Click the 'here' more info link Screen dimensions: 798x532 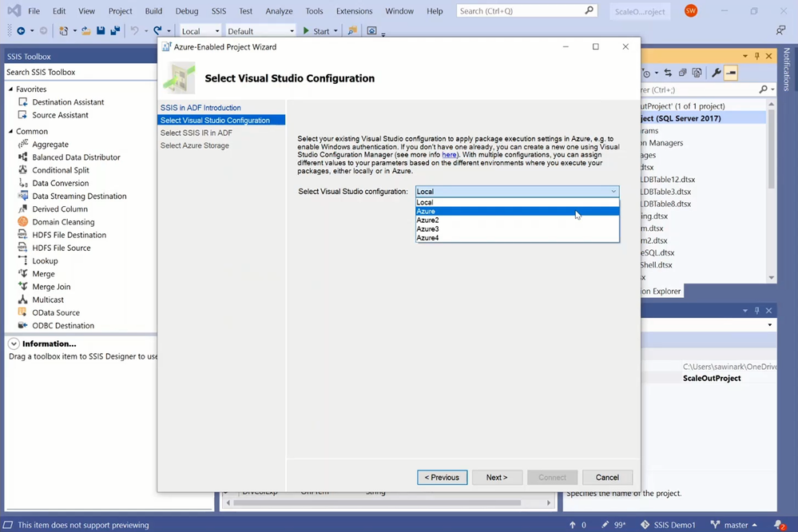[449, 155]
